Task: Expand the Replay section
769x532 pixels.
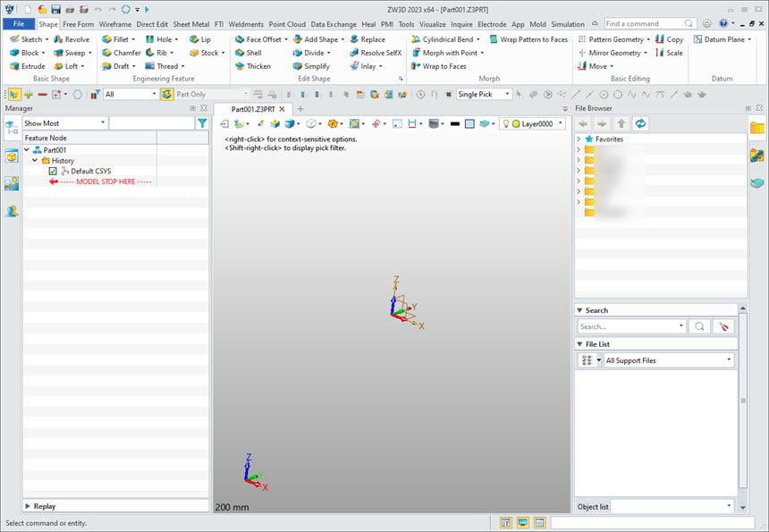Action: (28, 506)
